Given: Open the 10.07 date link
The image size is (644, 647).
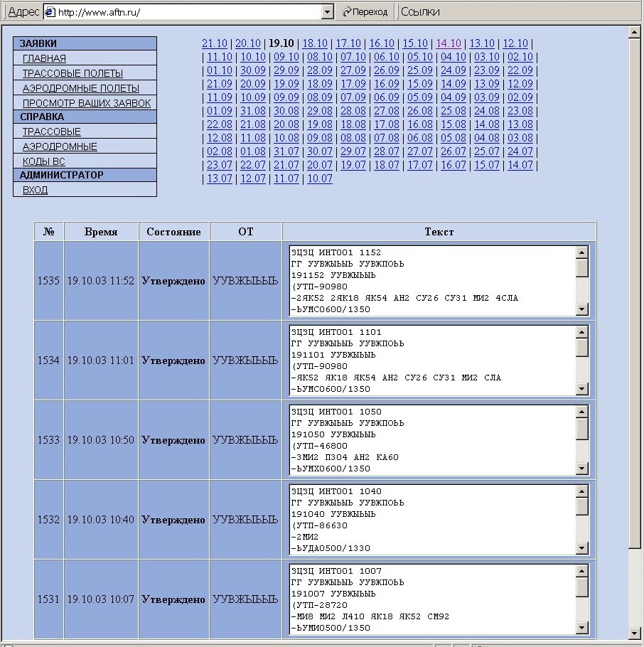Looking at the screenshot, I should (319, 178).
